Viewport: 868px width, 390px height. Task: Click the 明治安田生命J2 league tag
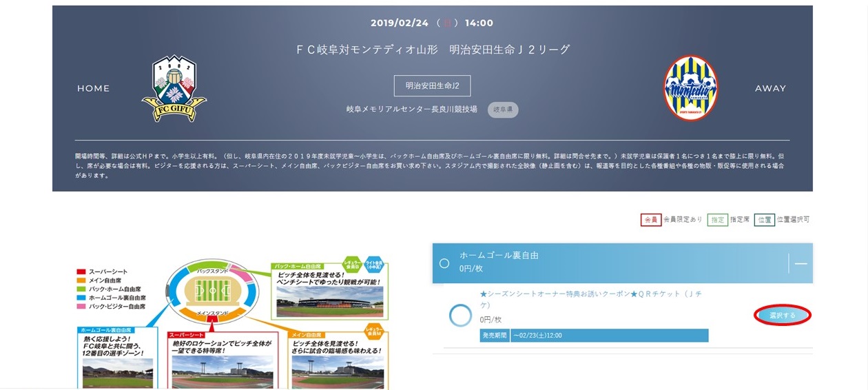tap(432, 85)
